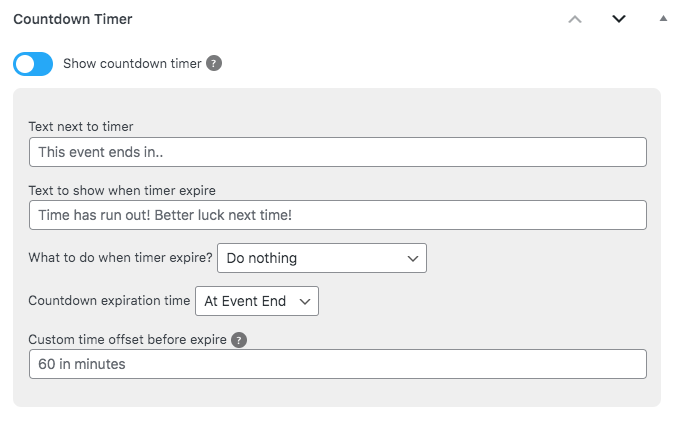Click the Countdown Timer panel heading
The image size is (678, 422).
point(73,19)
